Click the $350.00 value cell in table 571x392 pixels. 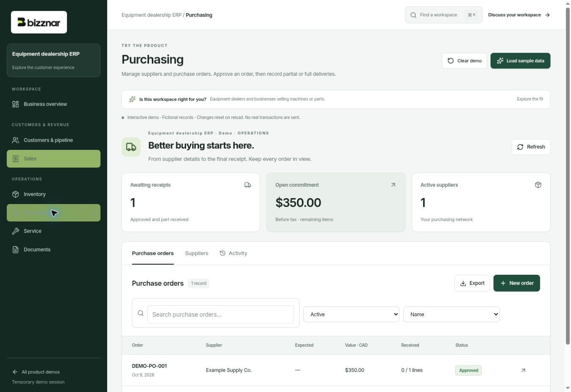355,370
